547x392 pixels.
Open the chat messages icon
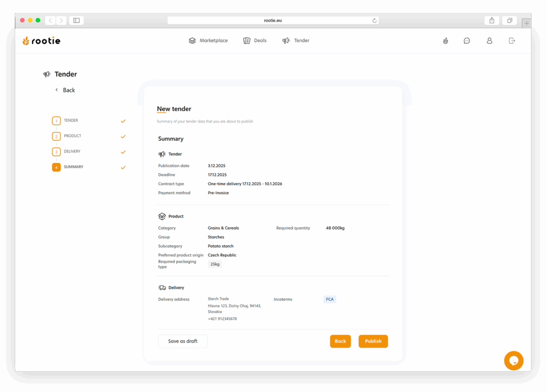pos(467,41)
